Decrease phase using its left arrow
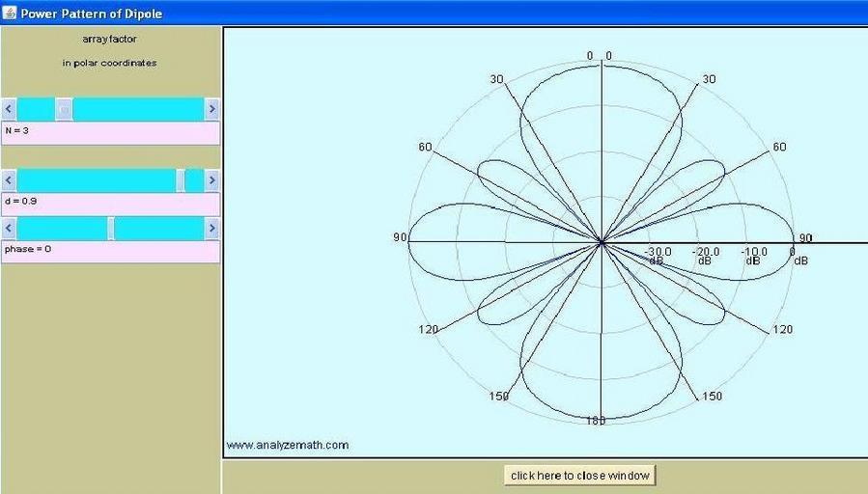 tap(9, 229)
